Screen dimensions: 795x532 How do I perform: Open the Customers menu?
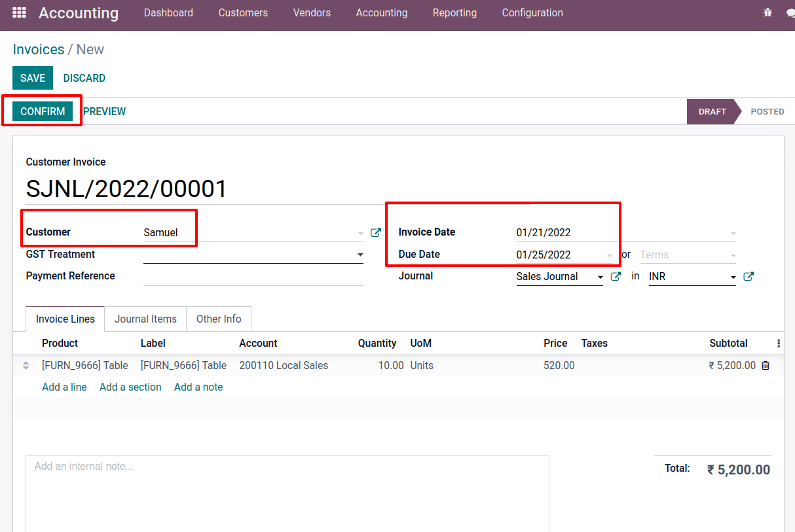point(243,13)
